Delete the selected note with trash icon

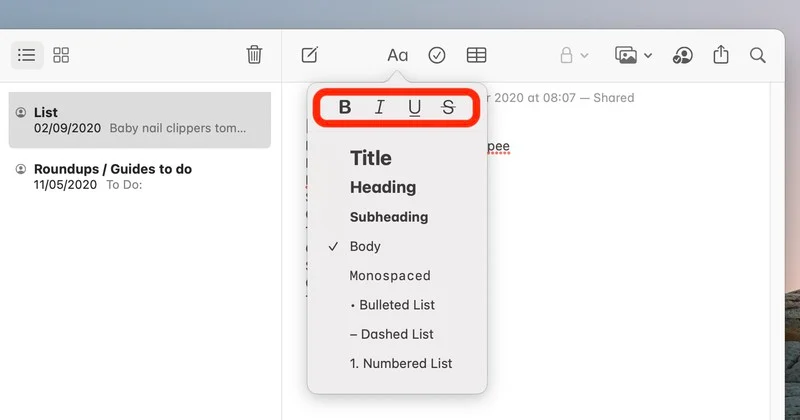click(x=254, y=55)
